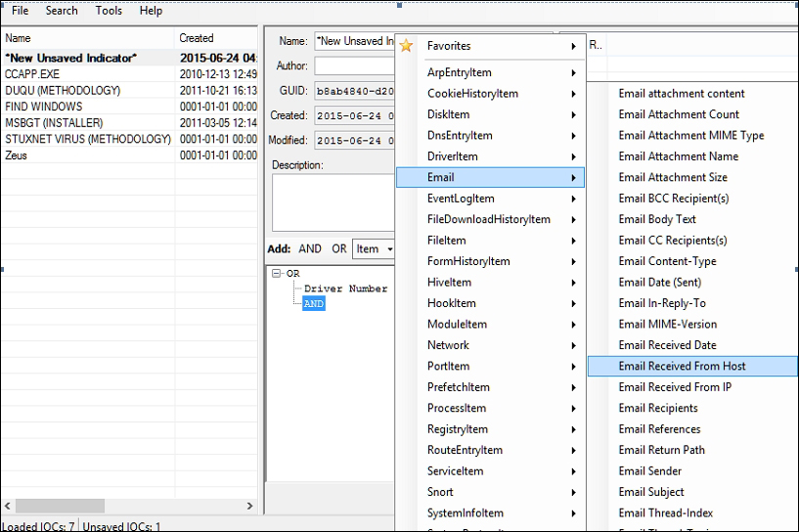Open the DnsEntryItem submenu
799x532 pixels.
click(x=490, y=136)
